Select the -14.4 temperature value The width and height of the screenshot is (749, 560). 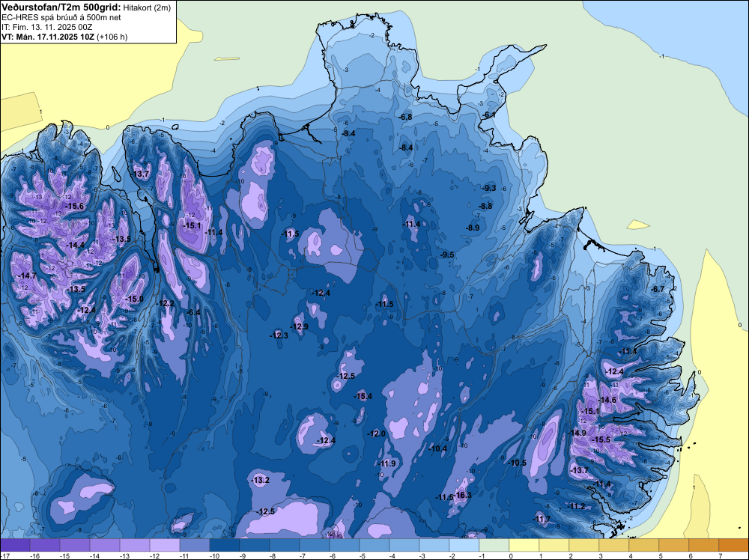coord(75,245)
